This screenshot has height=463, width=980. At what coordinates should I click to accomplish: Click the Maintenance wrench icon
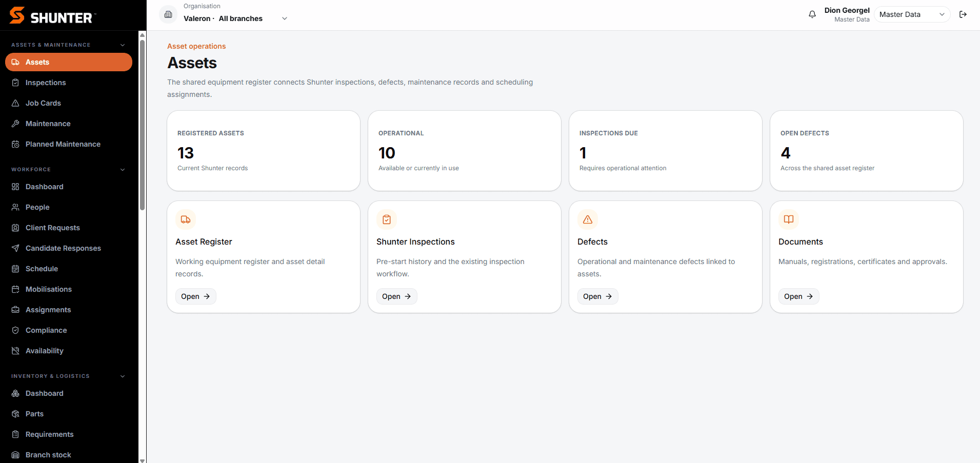[15, 124]
